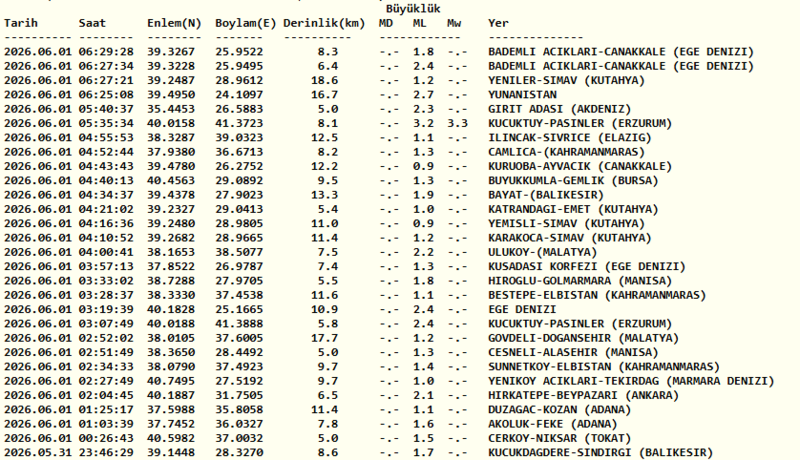The image size is (800, 460).
Task: Click time 04:00:41 entry
Action: pyautogui.click(x=106, y=252)
